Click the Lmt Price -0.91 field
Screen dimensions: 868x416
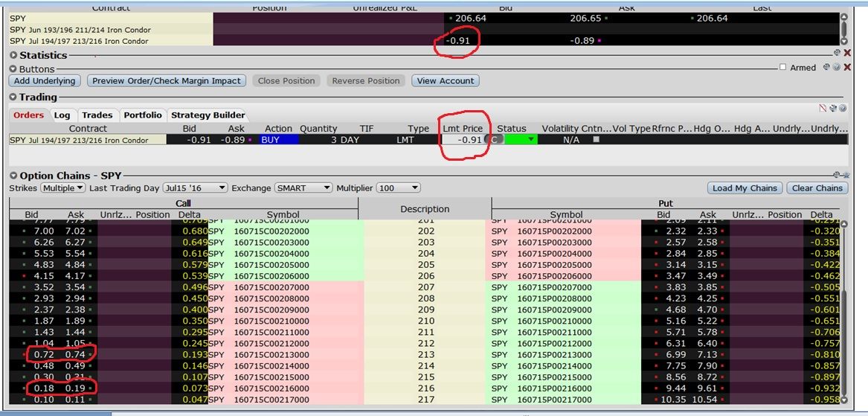click(462, 140)
